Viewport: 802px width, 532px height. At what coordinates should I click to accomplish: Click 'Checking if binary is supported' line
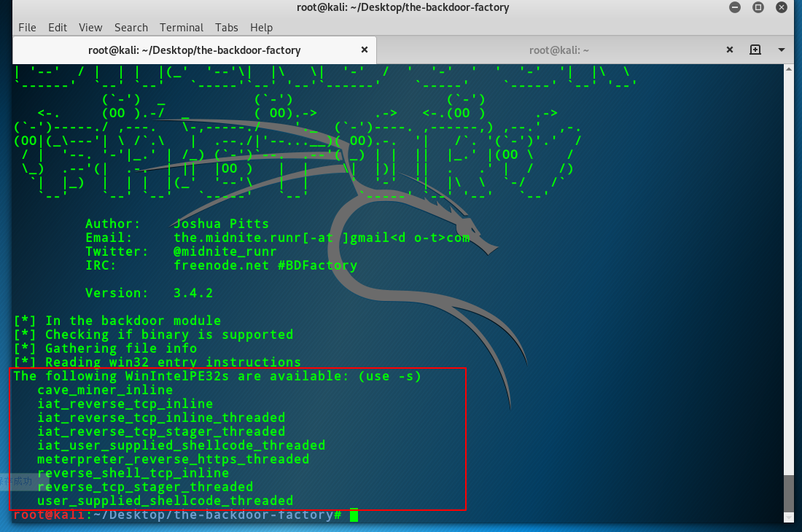153,335
